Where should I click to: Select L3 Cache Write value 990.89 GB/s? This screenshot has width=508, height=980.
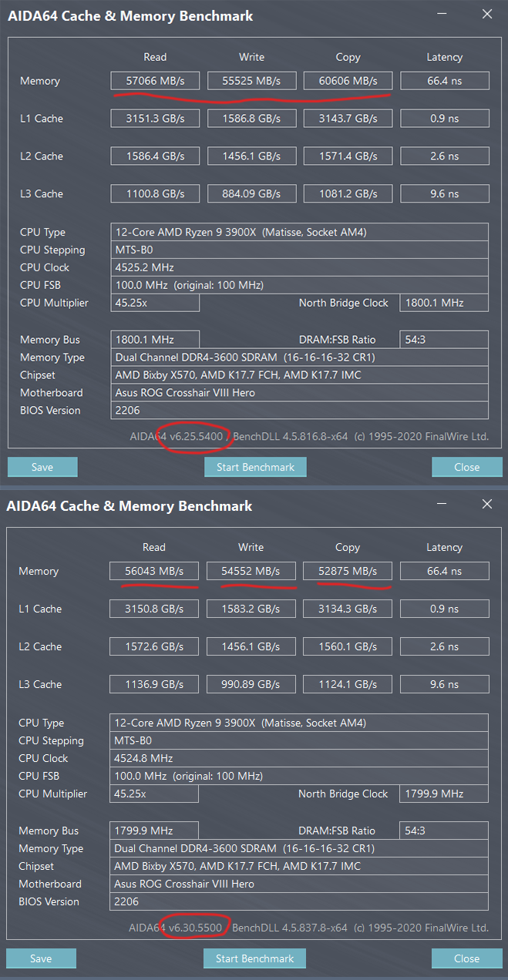click(251, 685)
